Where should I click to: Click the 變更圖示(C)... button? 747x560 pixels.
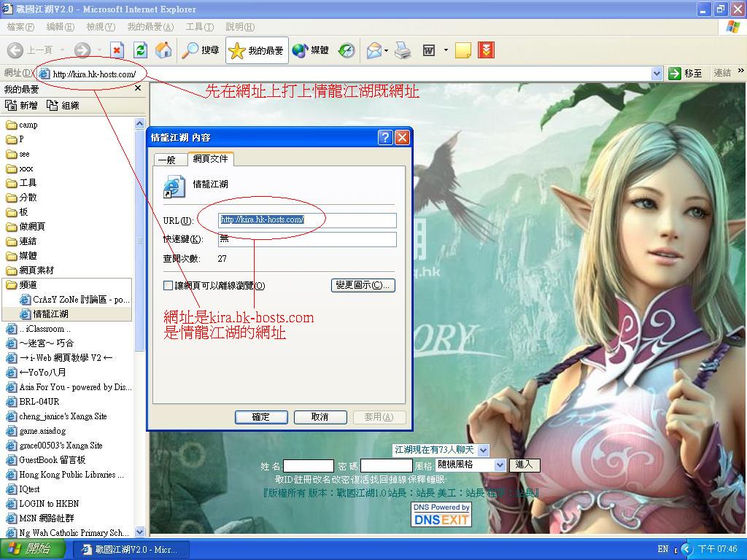363,285
